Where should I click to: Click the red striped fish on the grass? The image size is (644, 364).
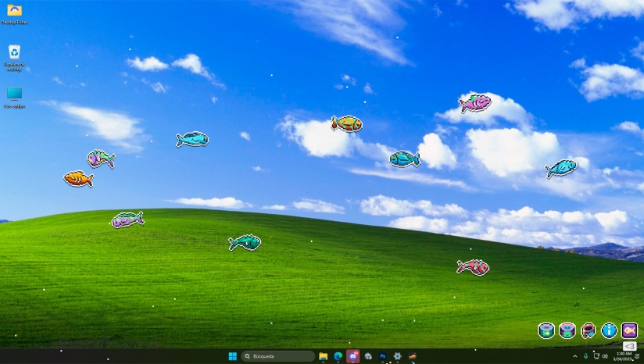473,267
